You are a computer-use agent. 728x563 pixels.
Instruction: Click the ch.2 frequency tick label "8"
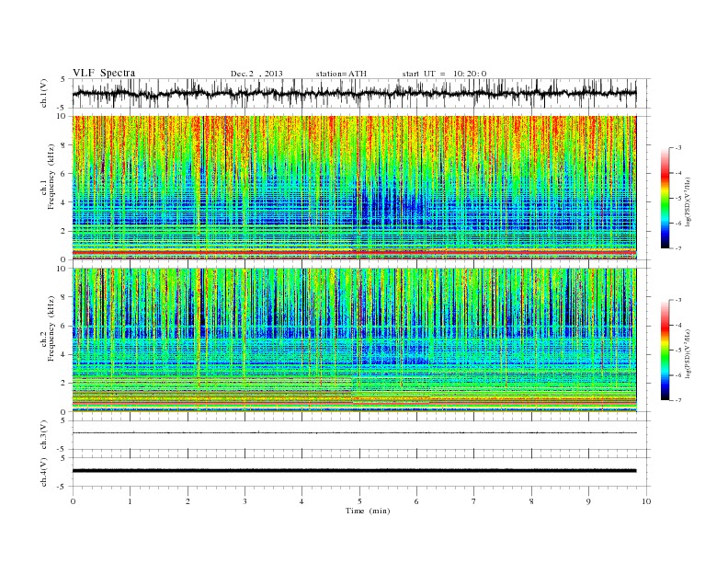coord(64,297)
